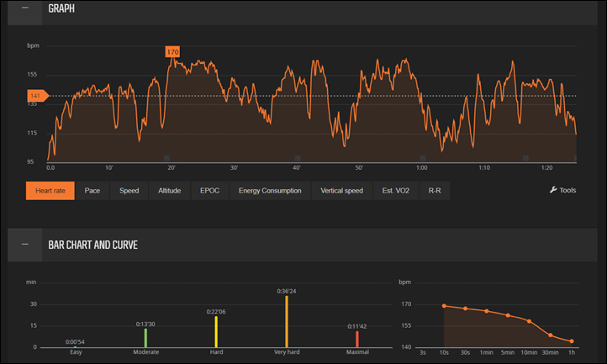This screenshot has width=607, height=364.
Task: Show the EPOC graph
Action: click(x=209, y=191)
